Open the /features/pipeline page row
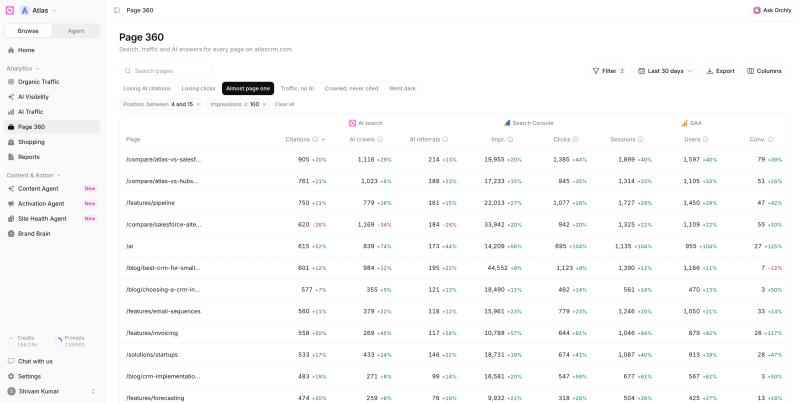The width and height of the screenshot is (800, 403). pos(453,203)
